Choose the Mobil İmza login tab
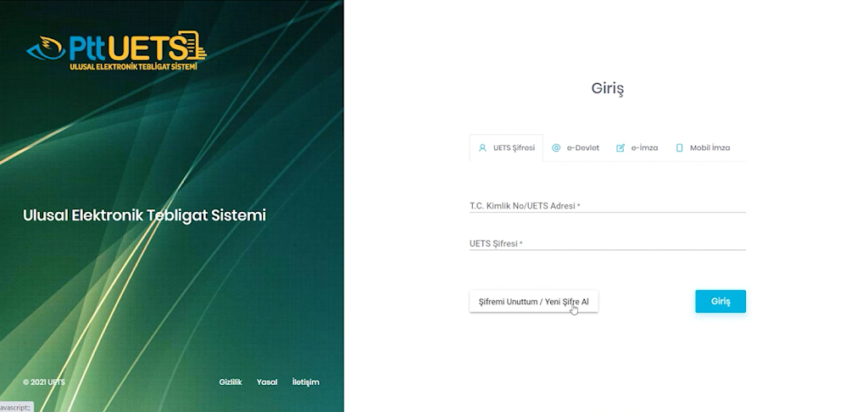 click(709, 148)
